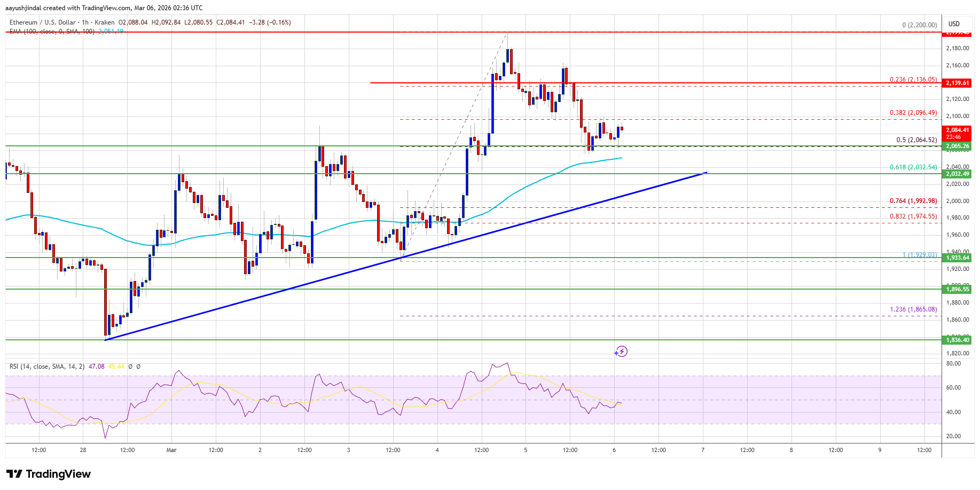This screenshot has height=490, width=980.
Task: Select the Mar label on the time axis
Action: click(170, 450)
